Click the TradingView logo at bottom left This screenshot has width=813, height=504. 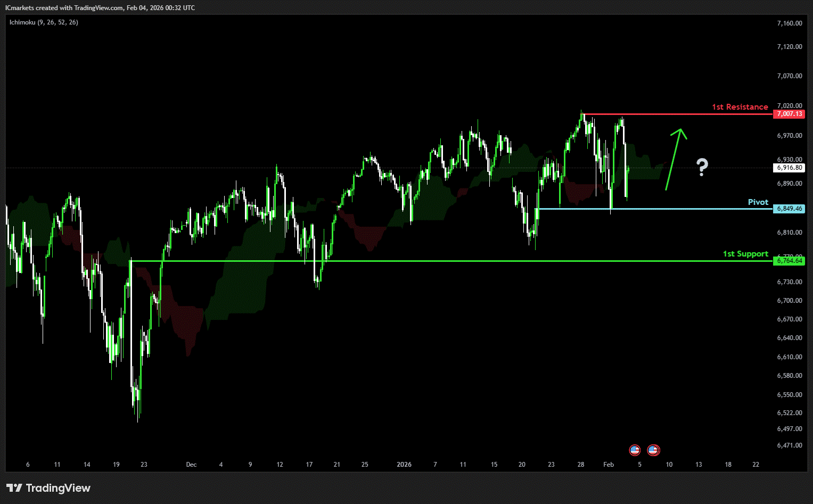tap(48, 488)
